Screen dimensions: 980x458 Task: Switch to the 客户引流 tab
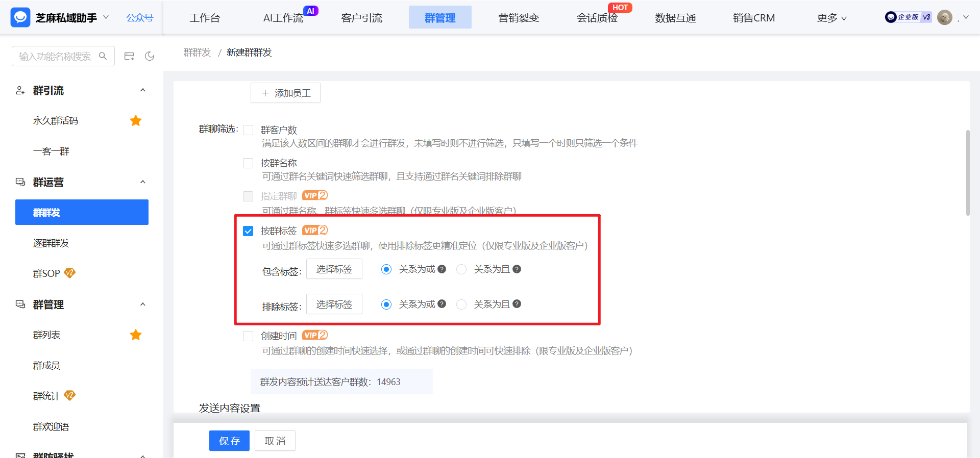point(362,18)
